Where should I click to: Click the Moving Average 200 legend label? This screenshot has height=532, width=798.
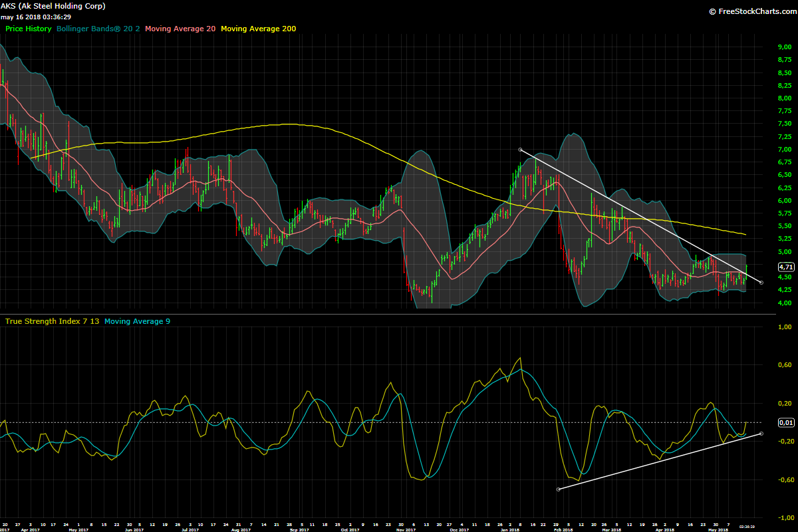258,29
